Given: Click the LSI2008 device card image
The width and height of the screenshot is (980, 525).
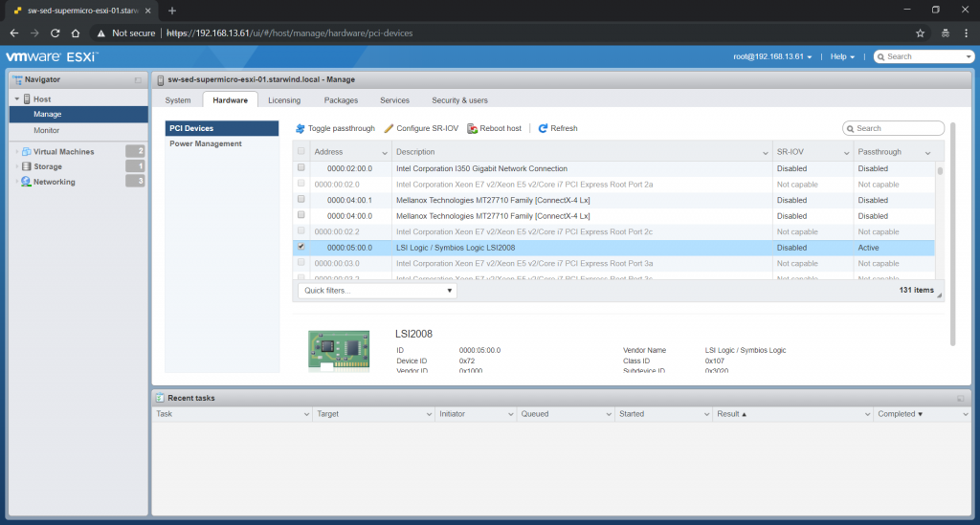Looking at the screenshot, I should (339, 351).
